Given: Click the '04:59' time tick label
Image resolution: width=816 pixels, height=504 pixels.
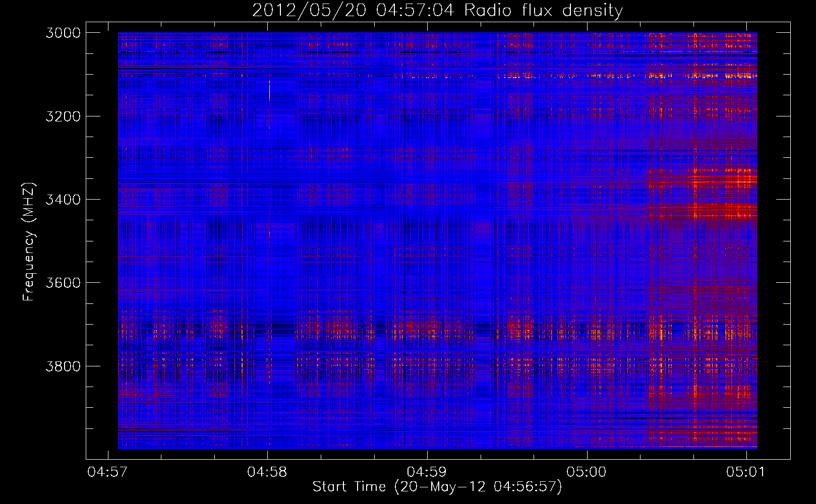Looking at the screenshot, I should 427,472.
